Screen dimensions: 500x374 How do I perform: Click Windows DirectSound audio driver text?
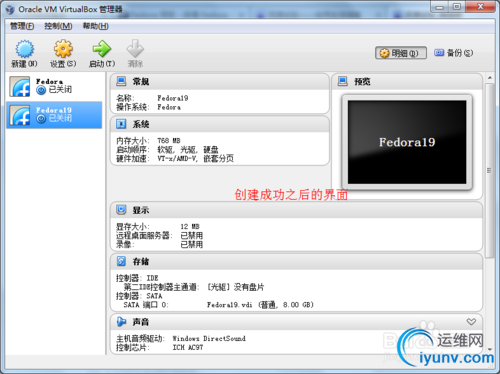[x=209, y=339]
